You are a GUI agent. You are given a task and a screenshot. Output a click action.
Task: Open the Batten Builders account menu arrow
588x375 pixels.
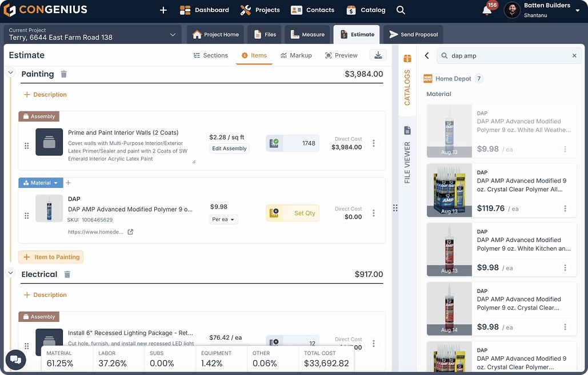click(578, 10)
